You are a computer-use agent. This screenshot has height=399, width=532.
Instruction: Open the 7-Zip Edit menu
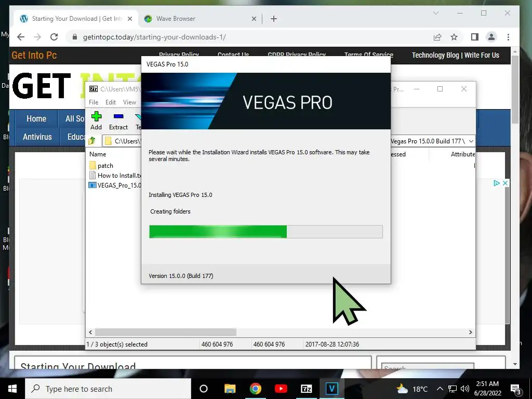[x=111, y=102]
